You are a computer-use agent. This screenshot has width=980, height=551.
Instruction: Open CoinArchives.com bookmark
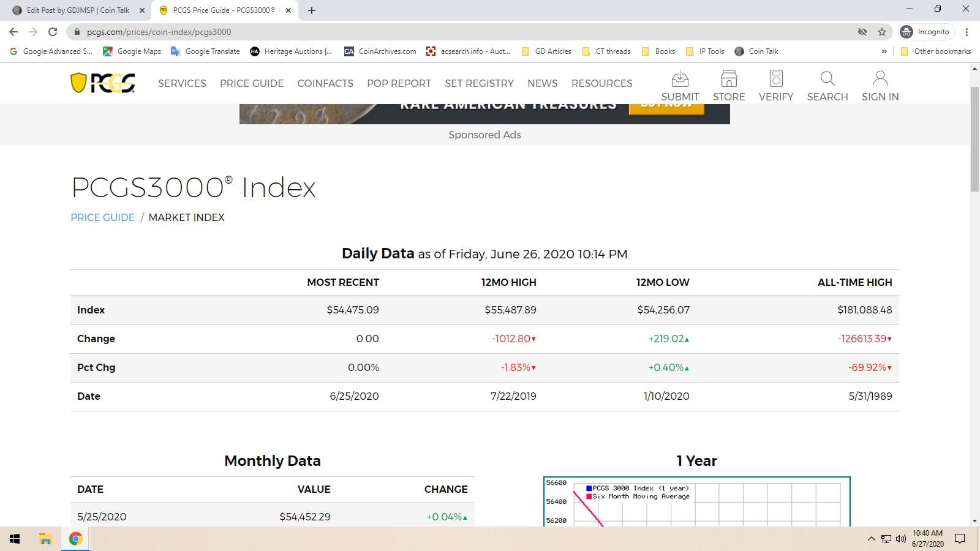click(x=380, y=51)
